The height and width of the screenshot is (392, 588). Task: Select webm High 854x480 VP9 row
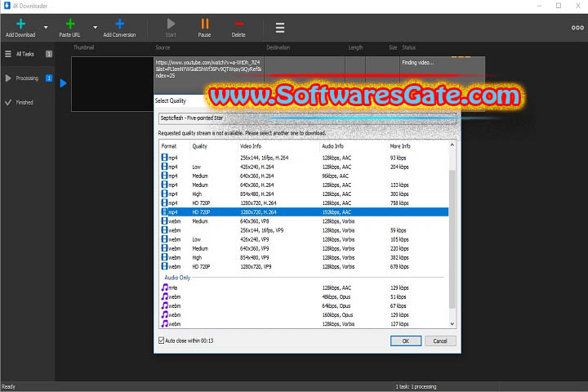[x=303, y=257]
